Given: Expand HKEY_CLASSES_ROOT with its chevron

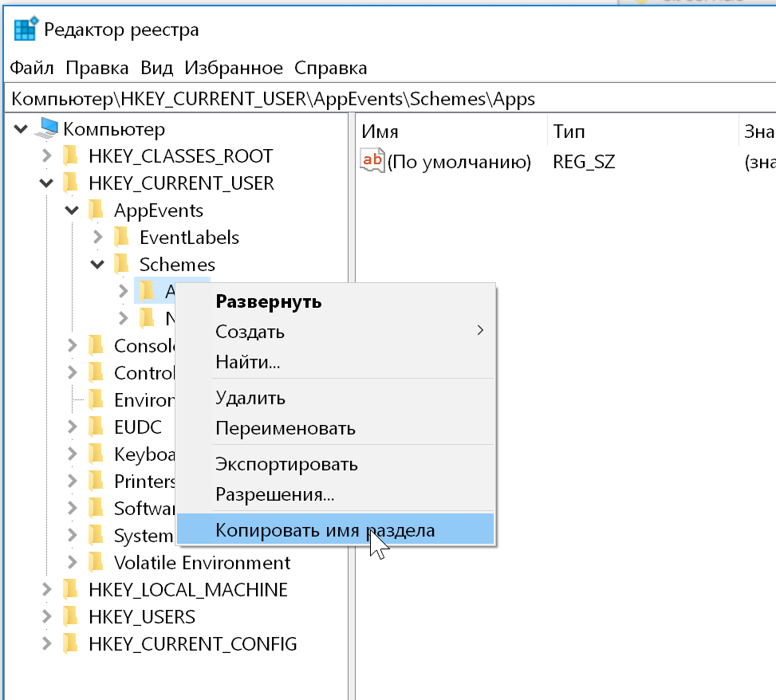Looking at the screenshot, I should pyautogui.click(x=46, y=155).
